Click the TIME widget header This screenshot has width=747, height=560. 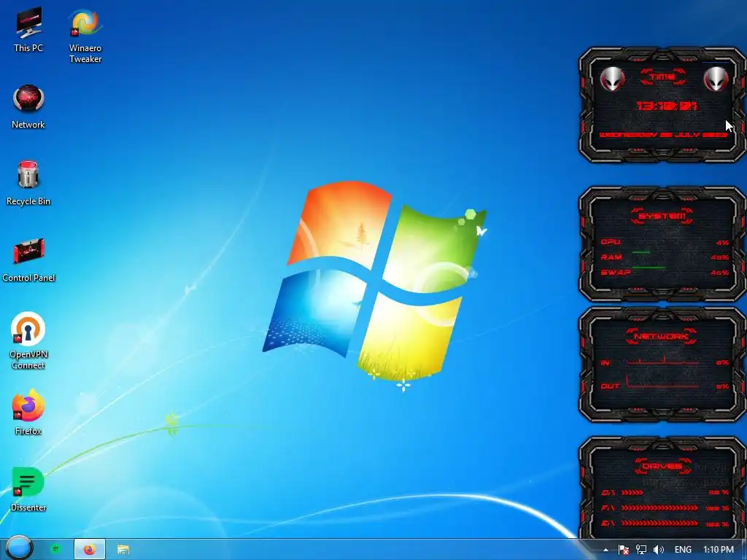pyautogui.click(x=662, y=77)
